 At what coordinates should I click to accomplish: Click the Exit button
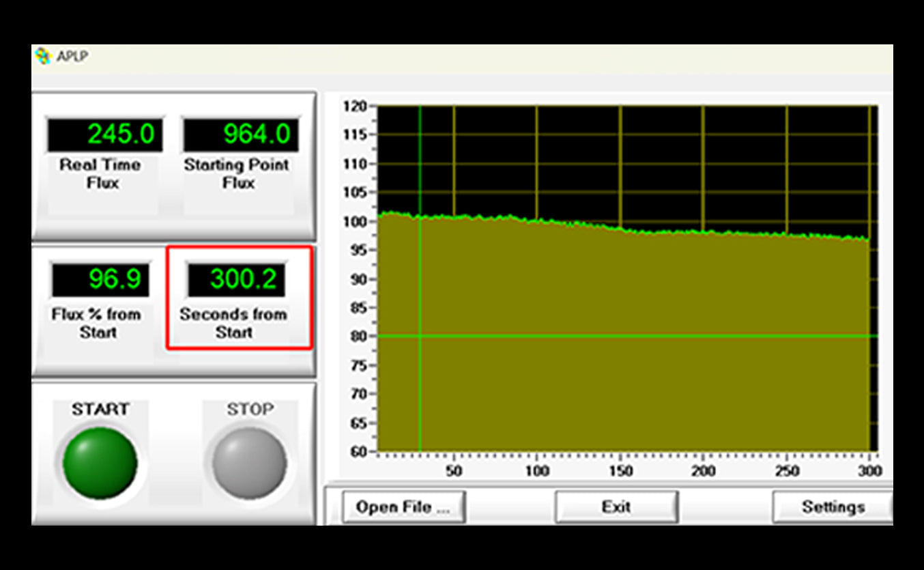point(616,507)
